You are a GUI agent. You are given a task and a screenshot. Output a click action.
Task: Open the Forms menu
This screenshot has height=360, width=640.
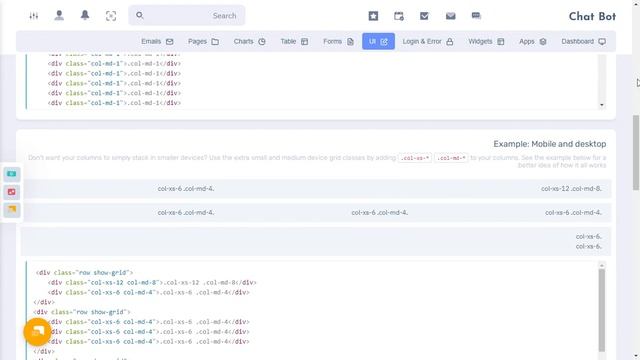[x=338, y=41]
